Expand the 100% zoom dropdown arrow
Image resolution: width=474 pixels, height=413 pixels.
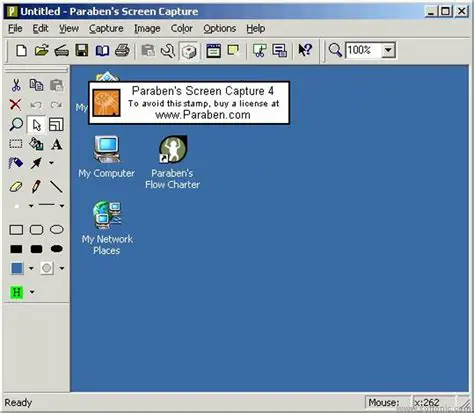pos(388,50)
